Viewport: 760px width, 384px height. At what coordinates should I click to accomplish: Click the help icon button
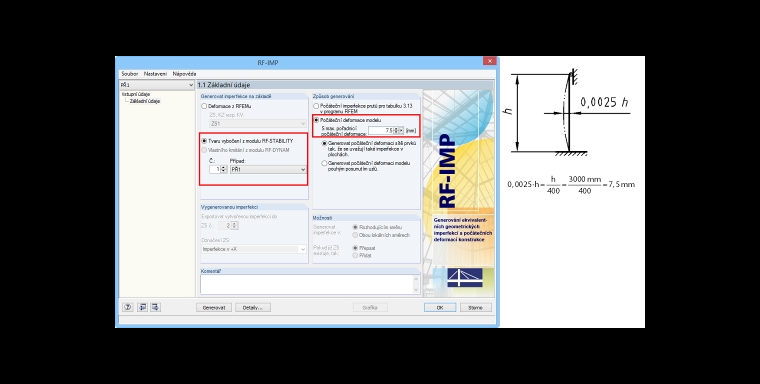[x=127, y=307]
